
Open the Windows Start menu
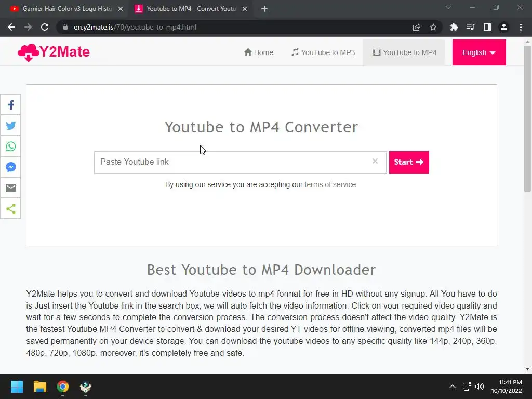click(17, 387)
